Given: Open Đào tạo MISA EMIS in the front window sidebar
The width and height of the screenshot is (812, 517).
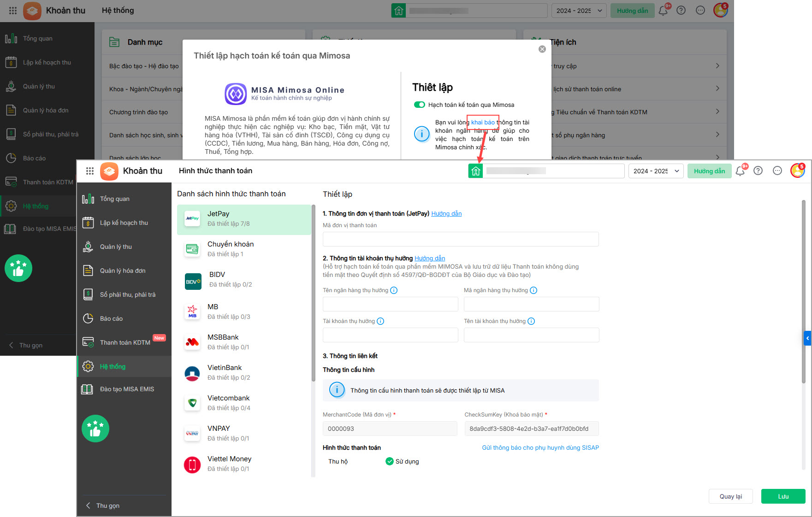Looking at the screenshot, I should 124,389.
